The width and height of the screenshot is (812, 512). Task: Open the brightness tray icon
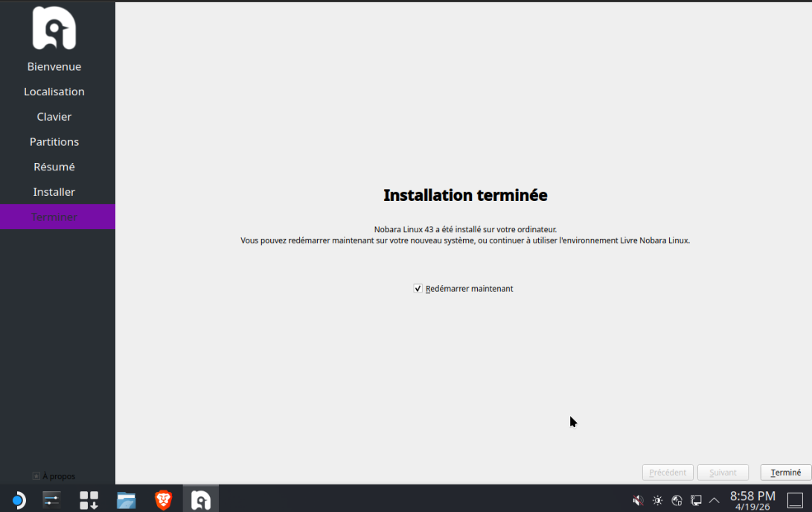657,500
